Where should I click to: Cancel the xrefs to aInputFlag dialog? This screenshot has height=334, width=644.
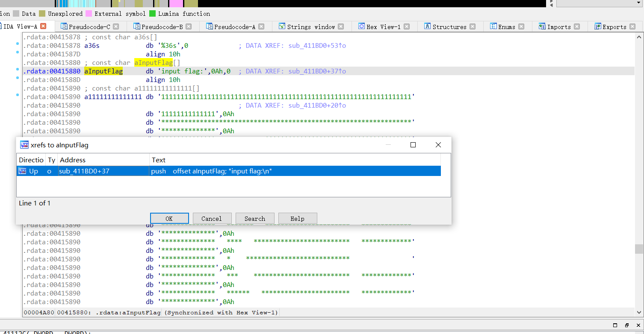212,218
